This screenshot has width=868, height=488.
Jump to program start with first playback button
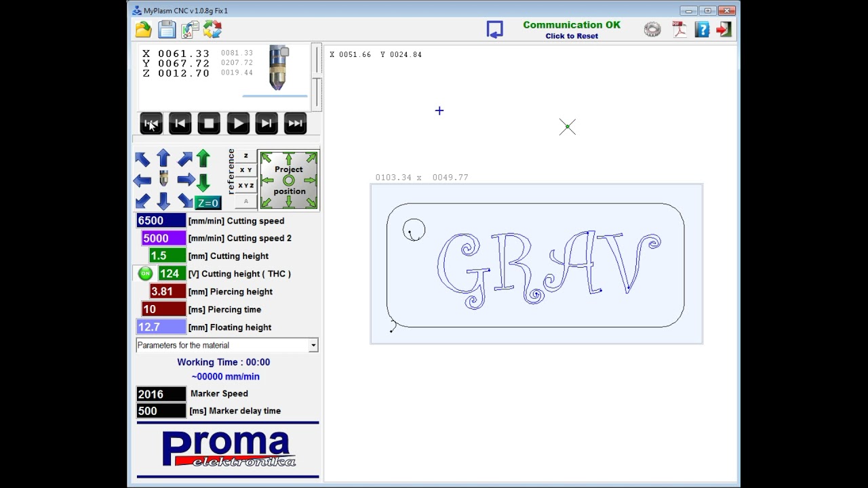click(151, 123)
